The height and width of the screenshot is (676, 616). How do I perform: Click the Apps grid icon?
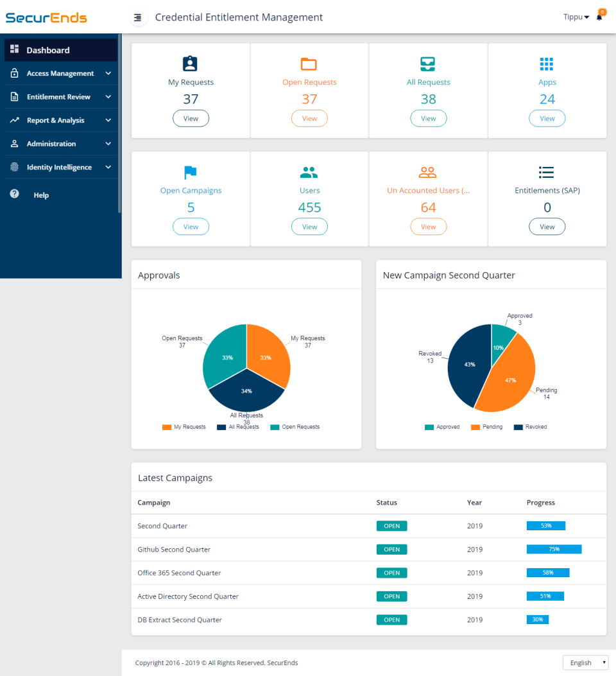click(x=547, y=64)
